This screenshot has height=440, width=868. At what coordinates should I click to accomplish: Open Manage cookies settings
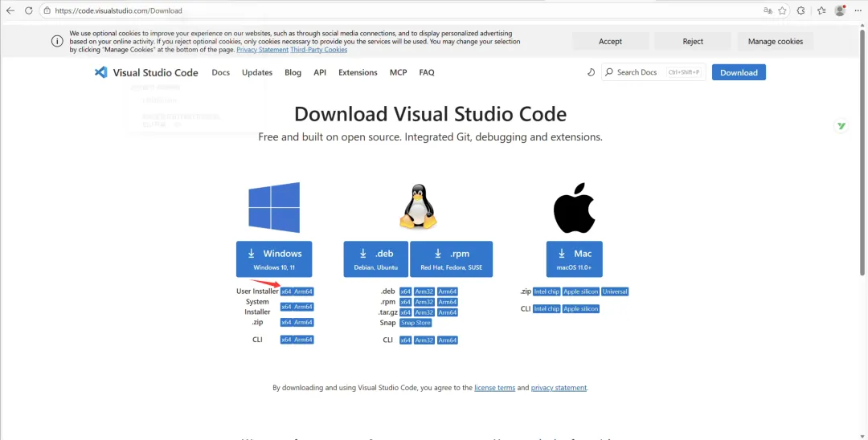pos(775,42)
